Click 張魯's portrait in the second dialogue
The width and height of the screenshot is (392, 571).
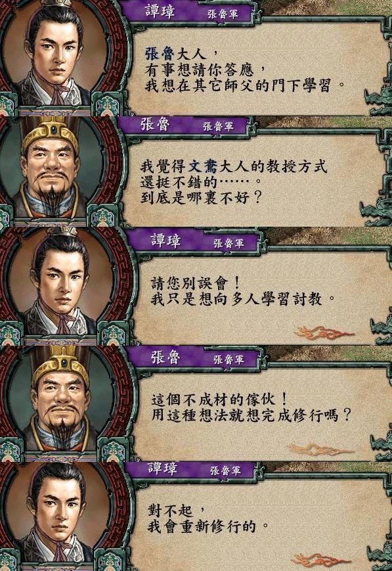pyautogui.click(x=50, y=170)
